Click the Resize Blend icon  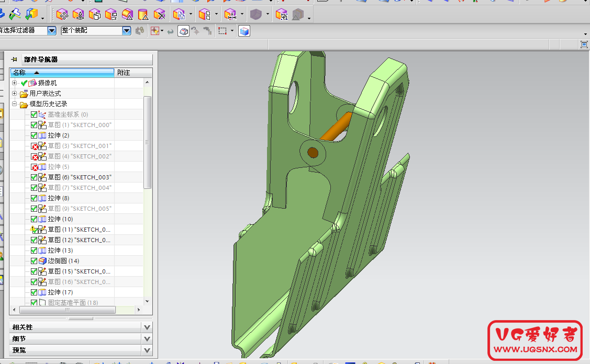click(127, 15)
